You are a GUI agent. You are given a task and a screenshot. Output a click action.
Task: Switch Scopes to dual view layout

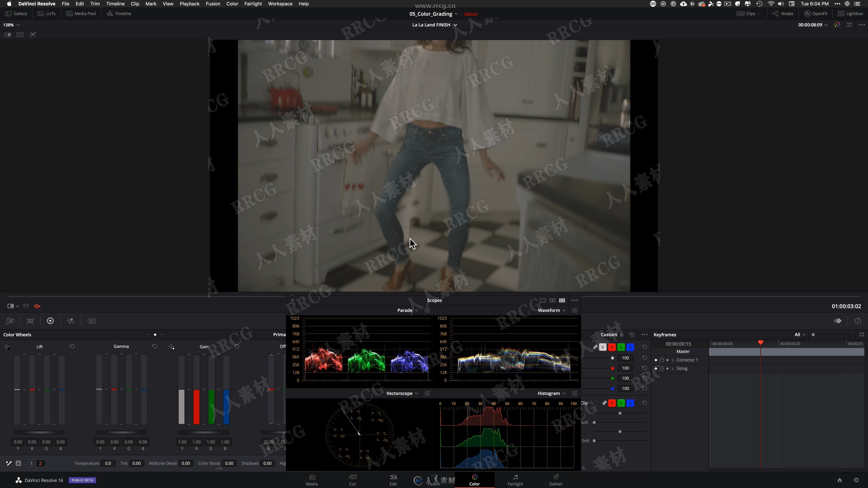(x=552, y=300)
